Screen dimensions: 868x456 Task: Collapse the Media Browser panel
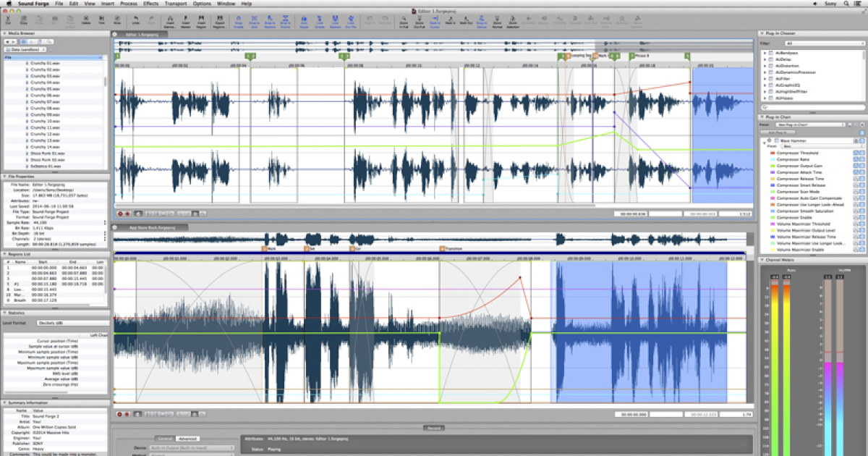4,33
